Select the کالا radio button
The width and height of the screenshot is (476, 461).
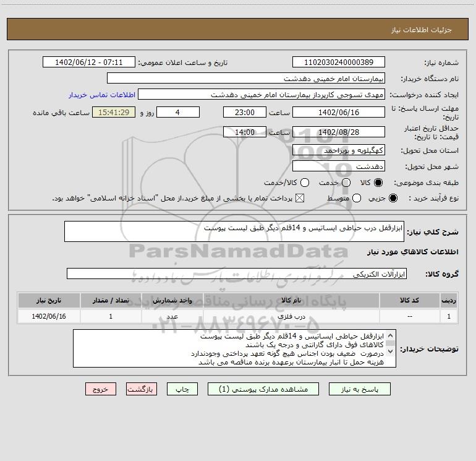(378, 183)
